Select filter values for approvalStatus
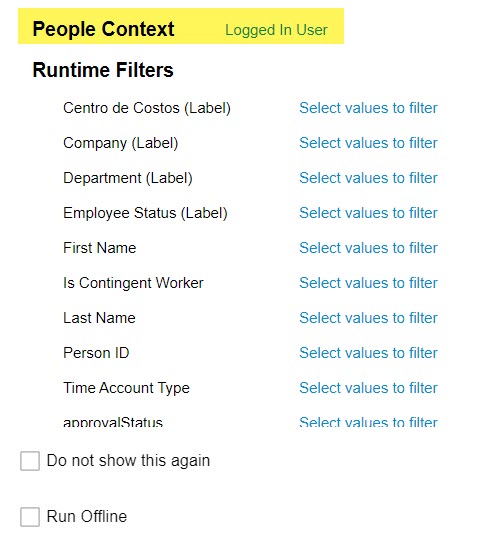 click(x=368, y=422)
